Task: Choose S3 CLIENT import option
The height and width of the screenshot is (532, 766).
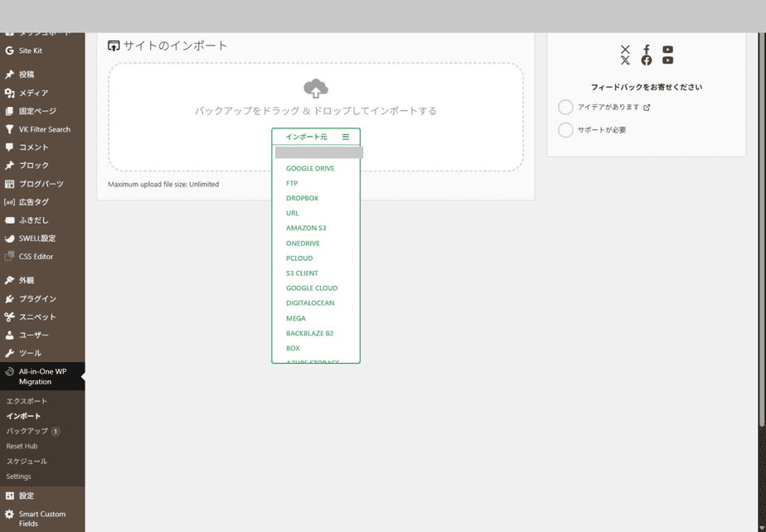Action: click(x=302, y=273)
